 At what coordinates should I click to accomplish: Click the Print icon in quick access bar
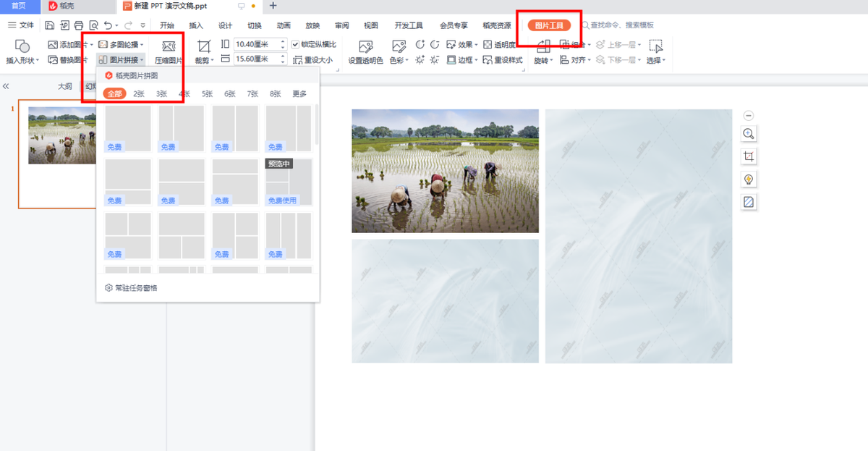[79, 25]
